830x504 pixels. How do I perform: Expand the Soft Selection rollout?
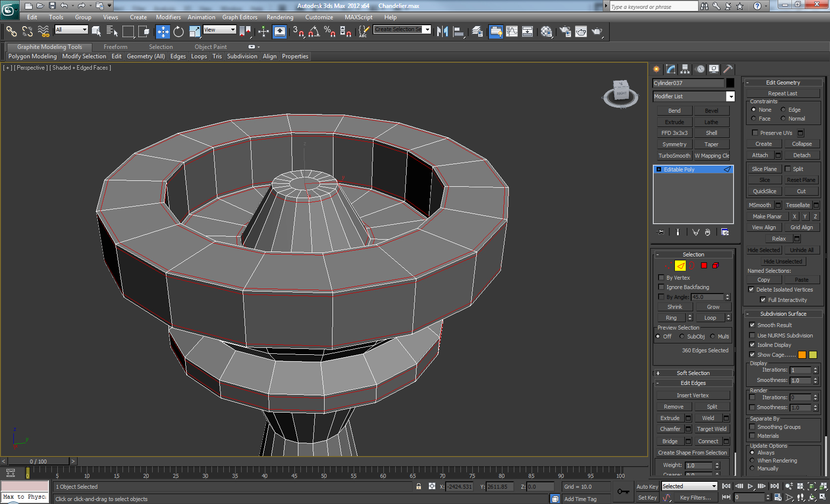[x=693, y=373]
